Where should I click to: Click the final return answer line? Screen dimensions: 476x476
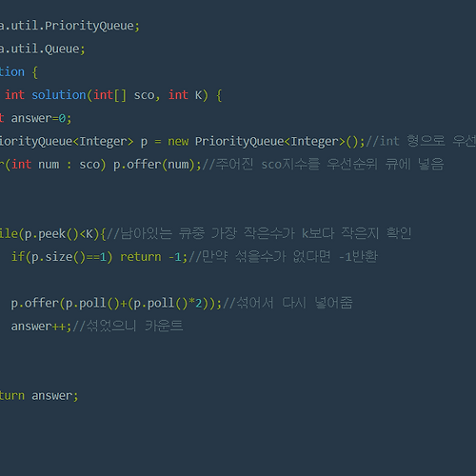tap(39, 396)
